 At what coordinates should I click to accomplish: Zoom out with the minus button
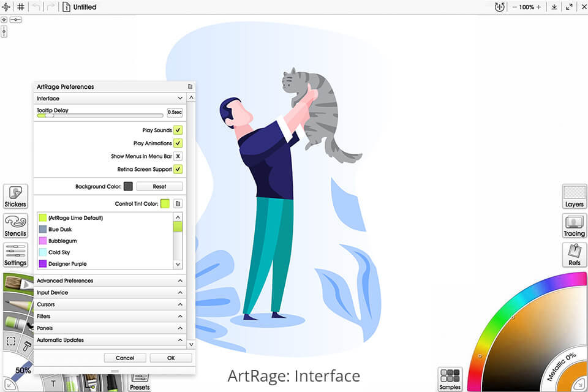tap(514, 7)
